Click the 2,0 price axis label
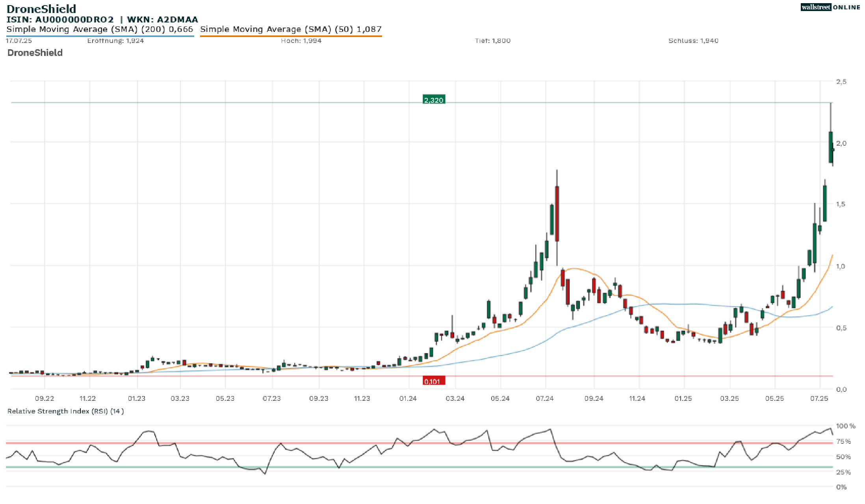Image resolution: width=865 pixels, height=504 pixels. click(841, 143)
